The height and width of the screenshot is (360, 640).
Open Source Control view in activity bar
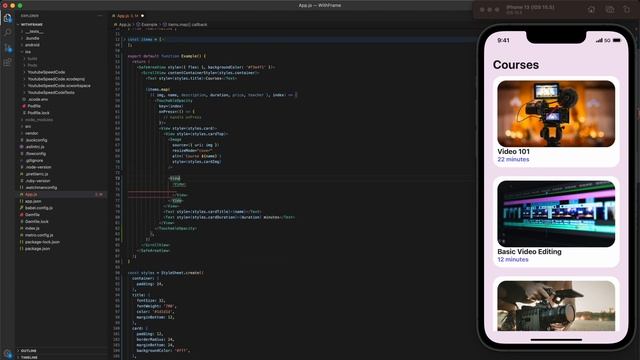(7, 48)
